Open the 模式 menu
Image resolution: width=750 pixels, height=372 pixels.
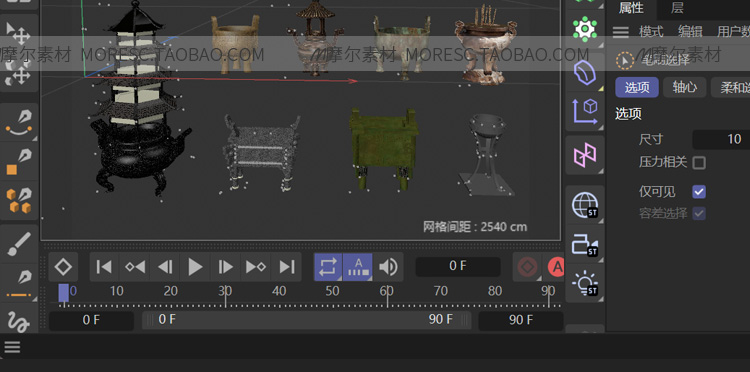651,32
